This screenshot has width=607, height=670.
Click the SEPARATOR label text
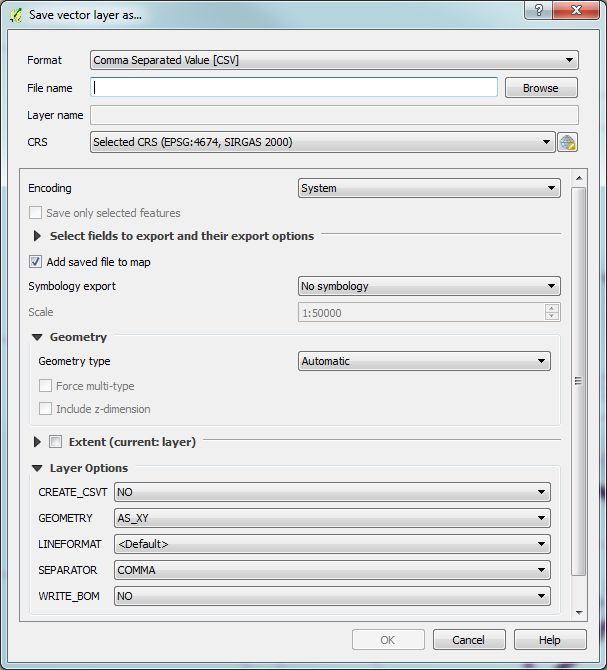(67, 570)
